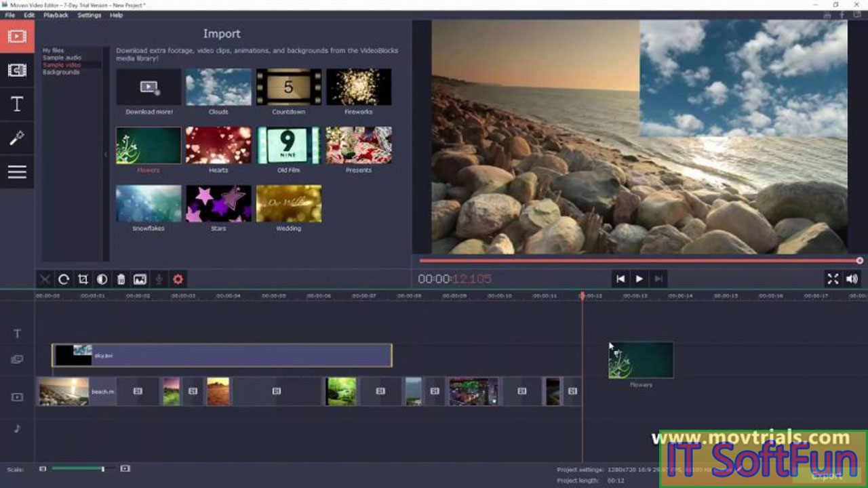Open the Edit menu
Image resolution: width=868 pixels, height=488 pixels.
pyautogui.click(x=29, y=15)
